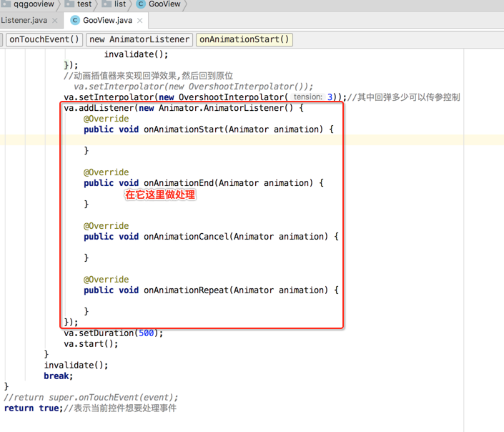Click the return true; statement

click(x=34, y=408)
